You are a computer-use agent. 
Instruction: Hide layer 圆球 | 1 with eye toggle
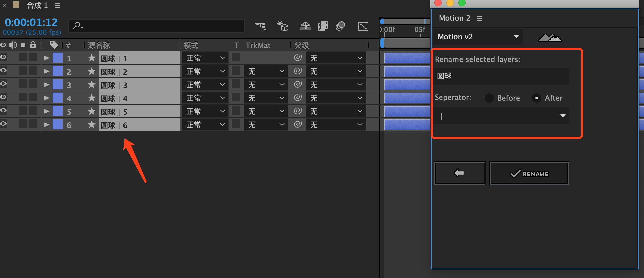coord(3,57)
